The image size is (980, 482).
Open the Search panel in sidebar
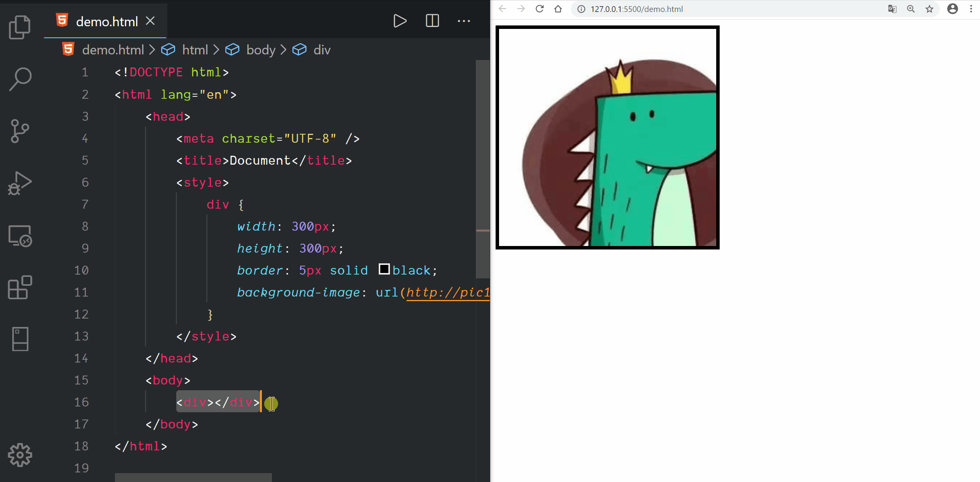pos(20,79)
